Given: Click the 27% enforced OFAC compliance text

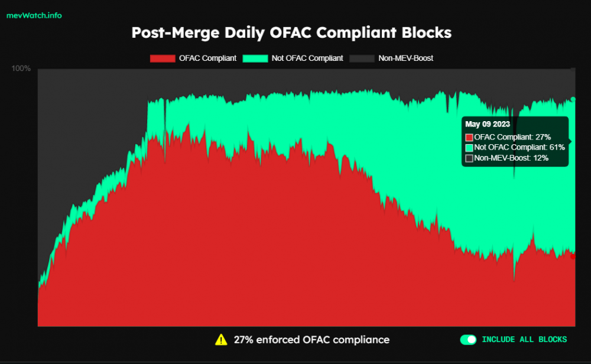Looking at the screenshot, I should (311, 340).
